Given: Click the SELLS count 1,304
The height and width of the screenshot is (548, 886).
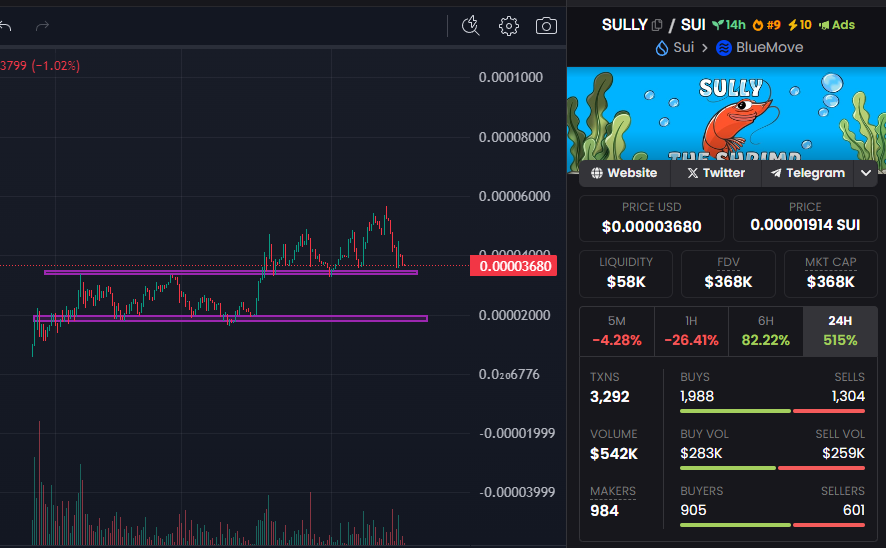Looking at the screenshot, I should click(x=848, y=397).
